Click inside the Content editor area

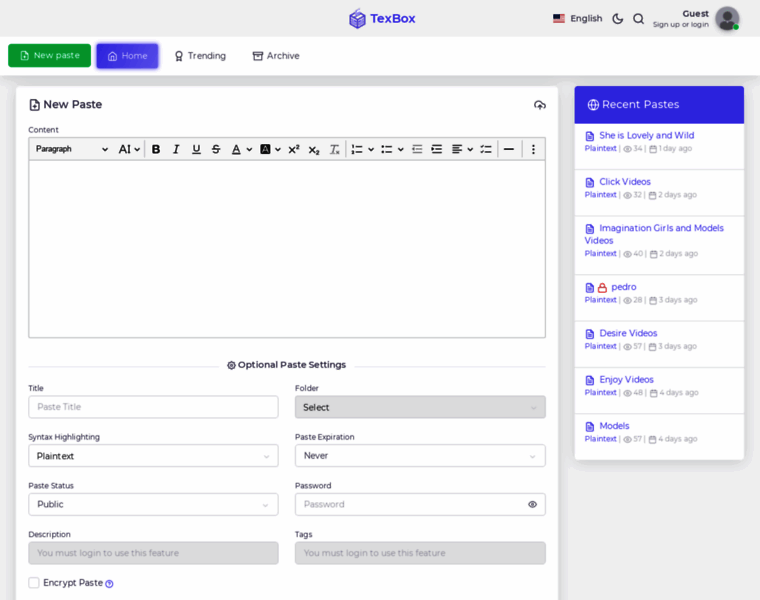(287, 249)
